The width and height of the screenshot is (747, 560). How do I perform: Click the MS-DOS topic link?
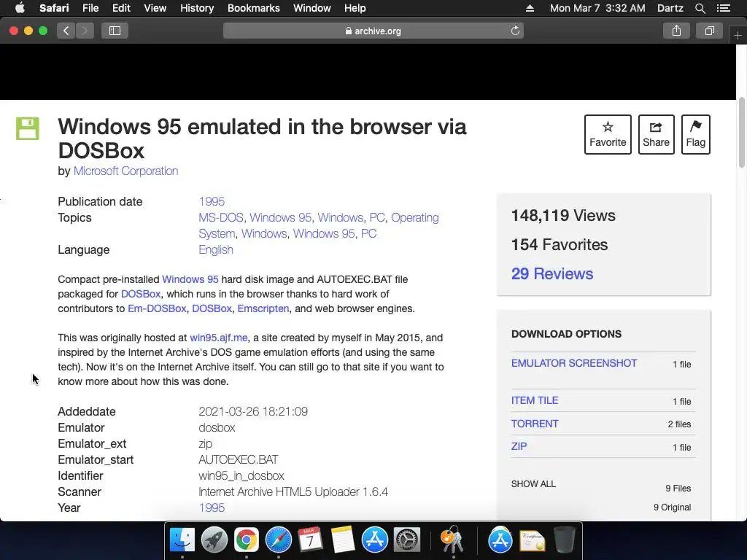(221, 217)
